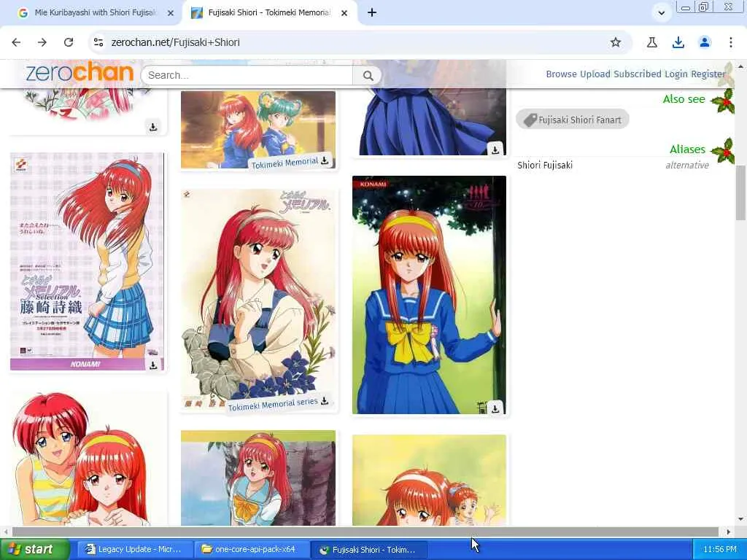The image size is (747, 560).
Task: Download the Tokimeki Memorial duo image
Action: click(x=325, y=160)
